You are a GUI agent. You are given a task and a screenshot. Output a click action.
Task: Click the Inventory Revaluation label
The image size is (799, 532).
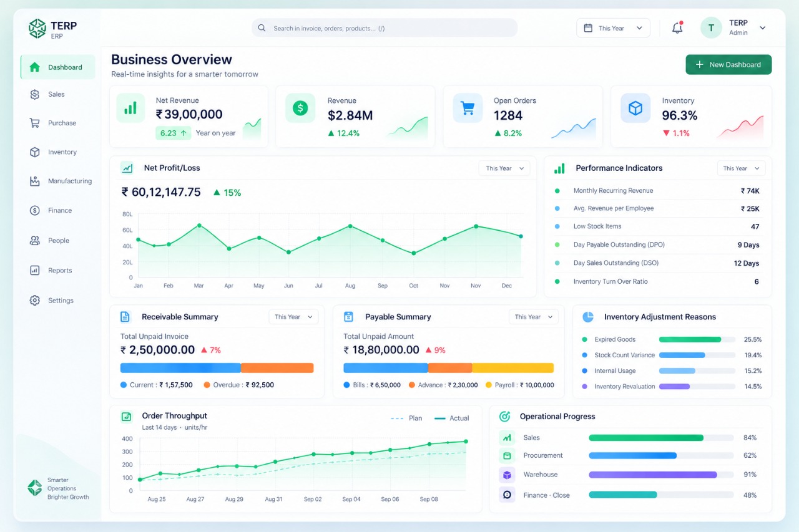(x=624, y=387)
